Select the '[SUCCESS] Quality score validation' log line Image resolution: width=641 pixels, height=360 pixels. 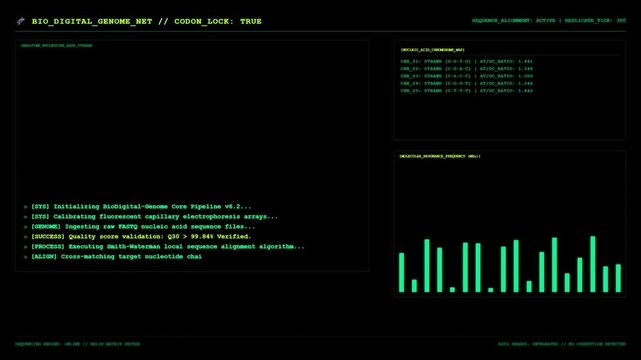tap(141, 237)
